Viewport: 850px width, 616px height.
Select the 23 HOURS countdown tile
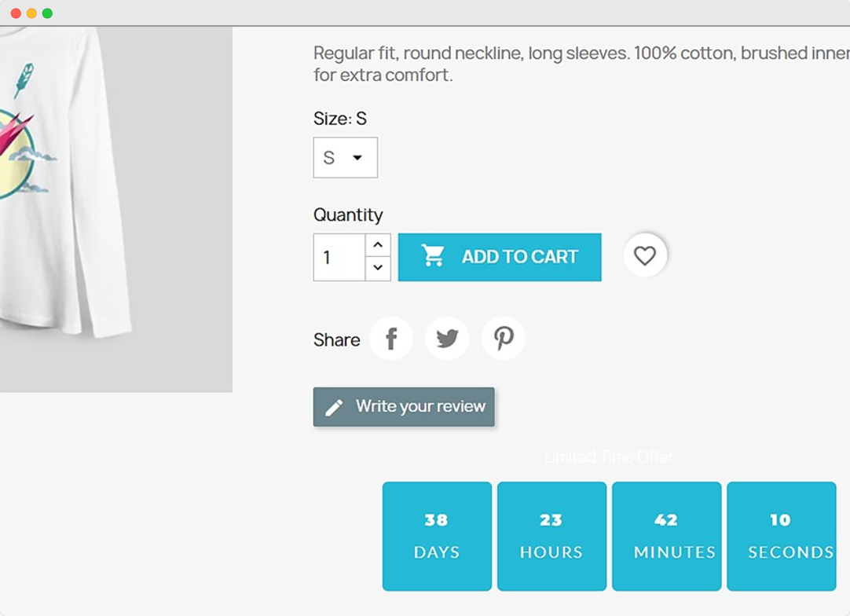[x=551, y=536]
